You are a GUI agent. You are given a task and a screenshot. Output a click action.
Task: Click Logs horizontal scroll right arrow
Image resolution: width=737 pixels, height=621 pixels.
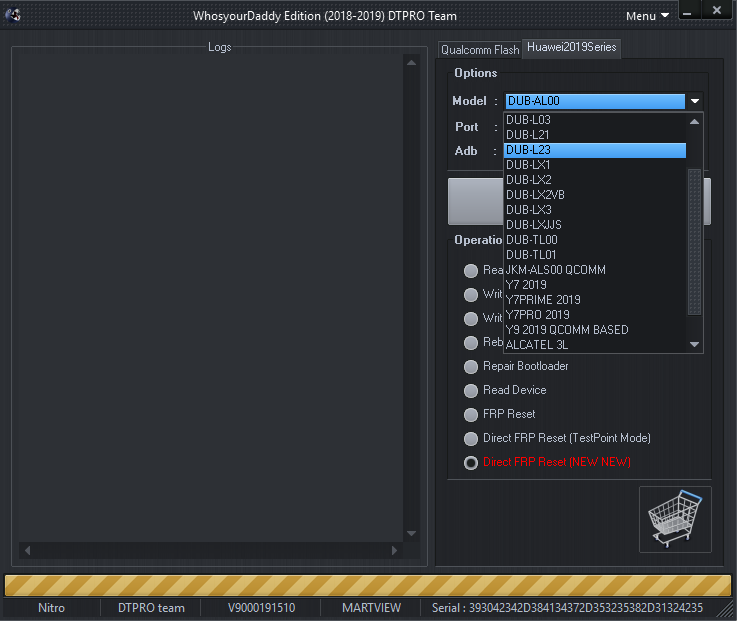[394, 550]
